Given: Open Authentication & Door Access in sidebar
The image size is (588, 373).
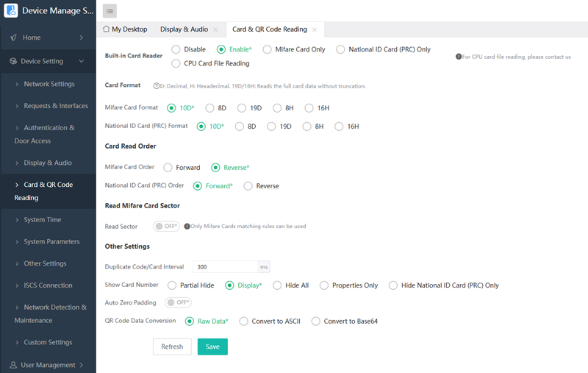Looking at the screenshot, I should (x=49, y=135).
